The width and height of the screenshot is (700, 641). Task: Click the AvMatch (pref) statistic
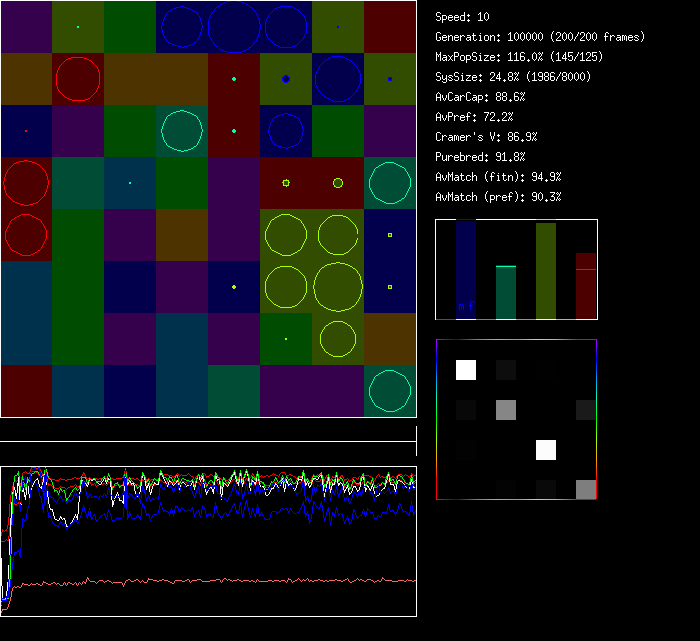pyautogui.click(x=498, y=197)
